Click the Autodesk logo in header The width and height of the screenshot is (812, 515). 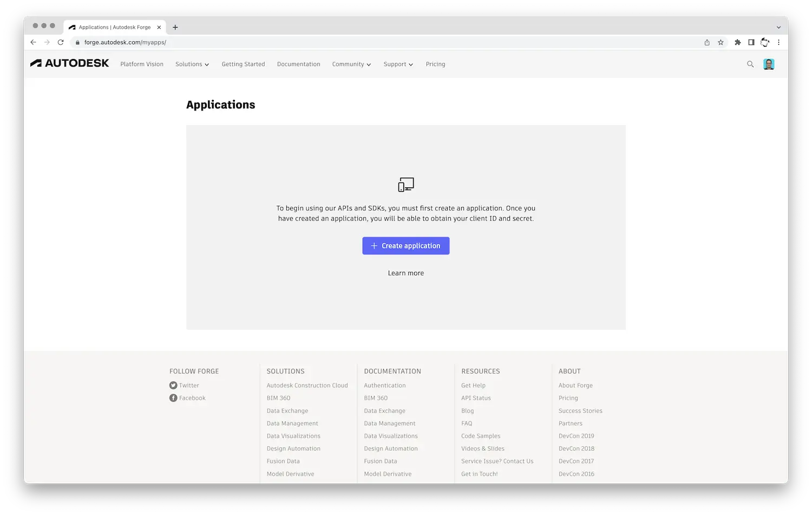69,63
